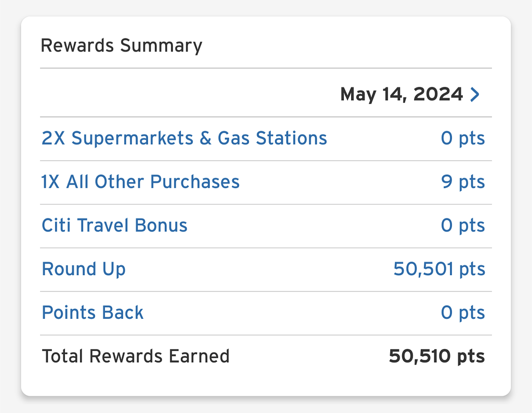The height and width of the screenshot is (413, 532).
Task: Click the 0 pts value for Supermarkets & Gas
Action: [x=462, y=138]
